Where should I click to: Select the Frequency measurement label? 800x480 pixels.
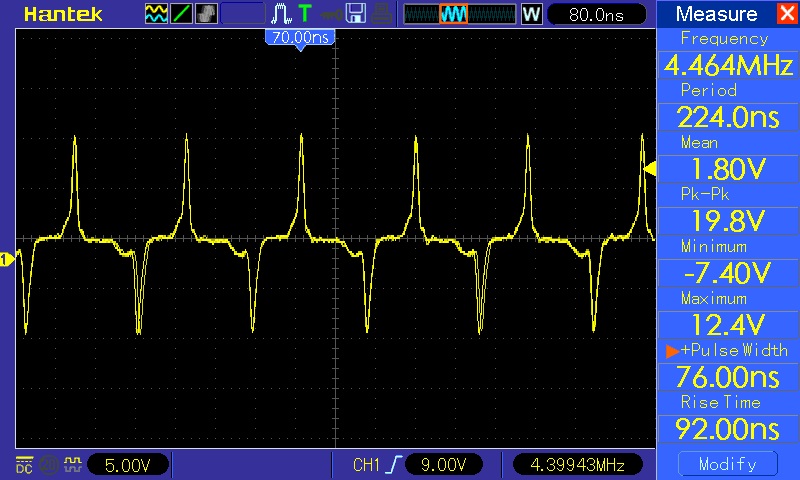(x=724, y=38)
